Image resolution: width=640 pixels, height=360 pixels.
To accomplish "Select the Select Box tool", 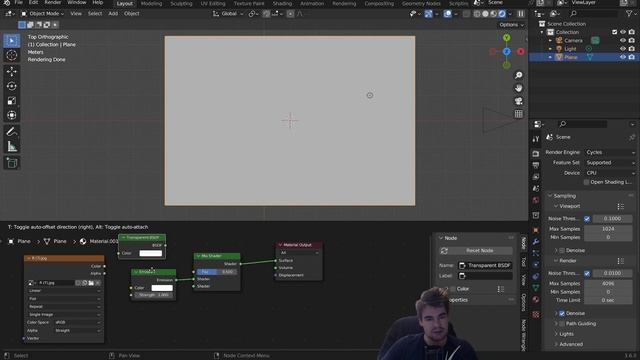I will (x=12, y=40).
